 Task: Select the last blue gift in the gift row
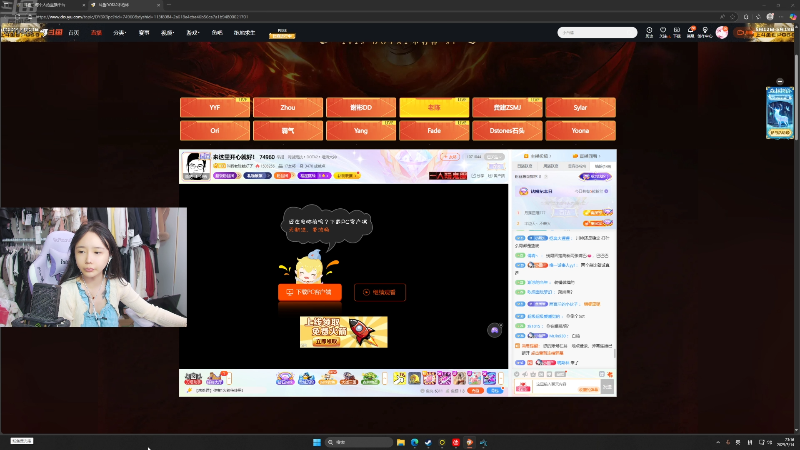coord(489,378)
